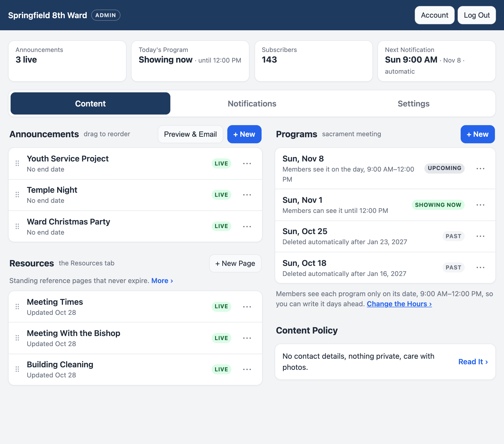Open Preview & Email for announcements
This screenshot has width=504, height=444.
tap(191, 134)
